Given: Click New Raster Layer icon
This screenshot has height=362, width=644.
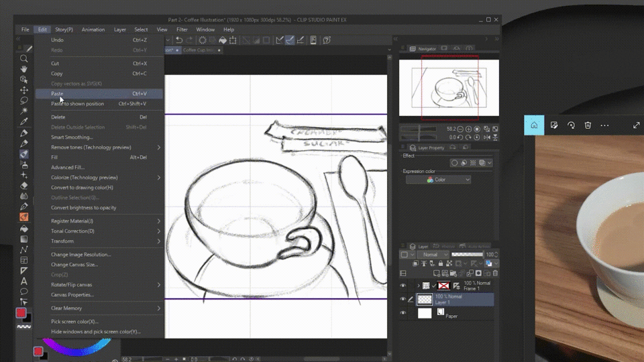Looking at the screenshot, I should 437,274.
